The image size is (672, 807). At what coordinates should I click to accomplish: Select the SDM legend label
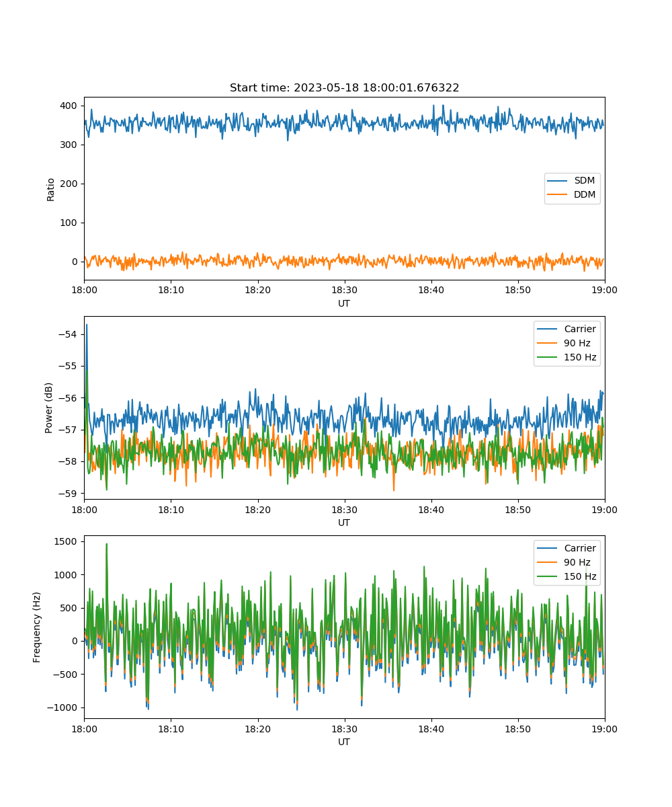tap(585, 181)
